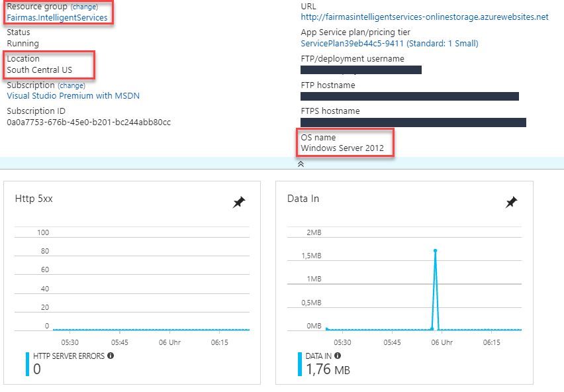This screenshot has height=392, width=564.
Task: Change the resource group
Action: click(85, 7)
